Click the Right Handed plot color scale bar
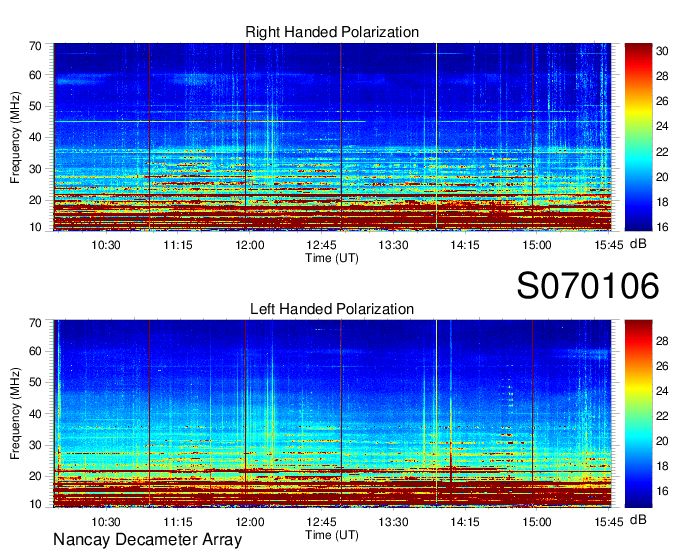 pyautogui.click(x=638, y=137)
